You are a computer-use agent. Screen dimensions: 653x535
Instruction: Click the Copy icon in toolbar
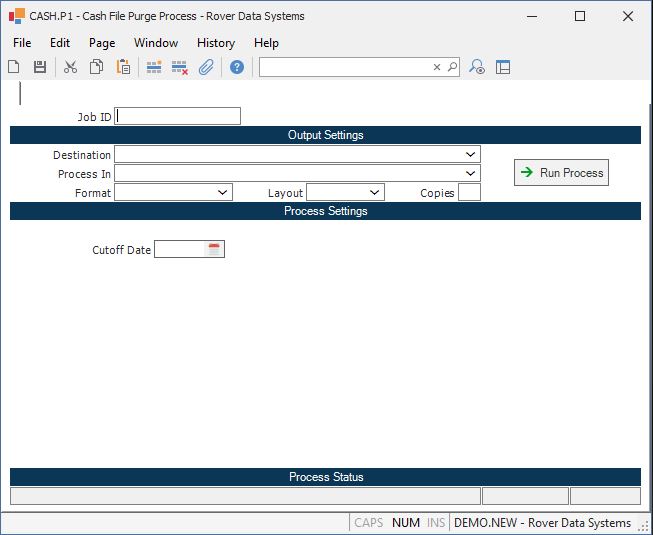(x=96, y=67)
